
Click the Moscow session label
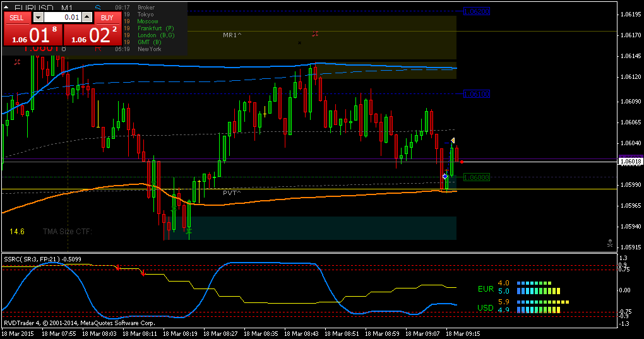148,21
